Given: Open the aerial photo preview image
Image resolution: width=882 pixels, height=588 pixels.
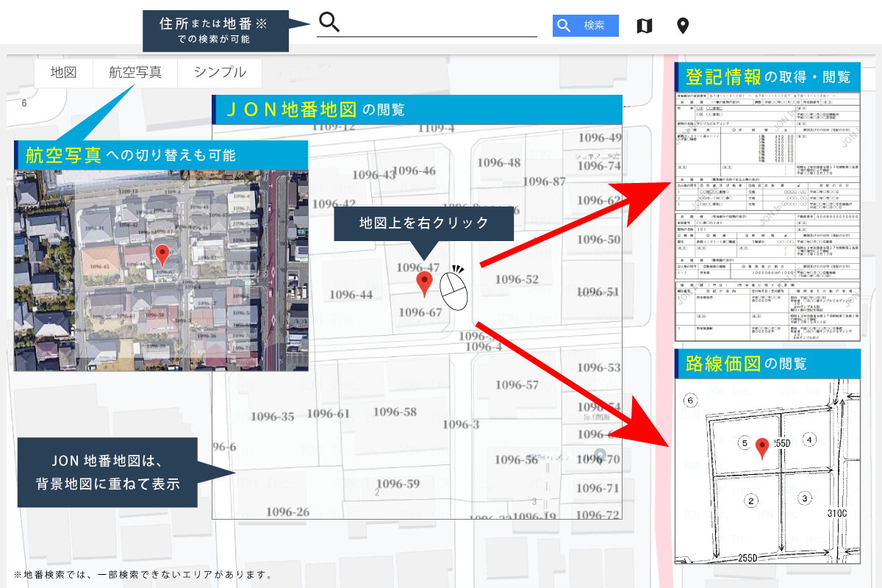Looking at the screenshot, I should [x=162, y=270].
